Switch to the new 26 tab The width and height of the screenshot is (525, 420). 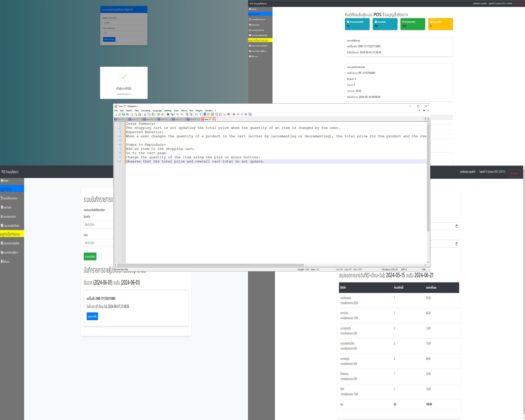[x=193, y=119]
